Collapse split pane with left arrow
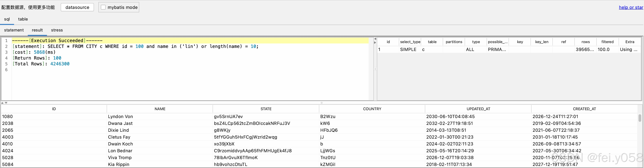Viewport: 644px width, 168px height. 375,39
